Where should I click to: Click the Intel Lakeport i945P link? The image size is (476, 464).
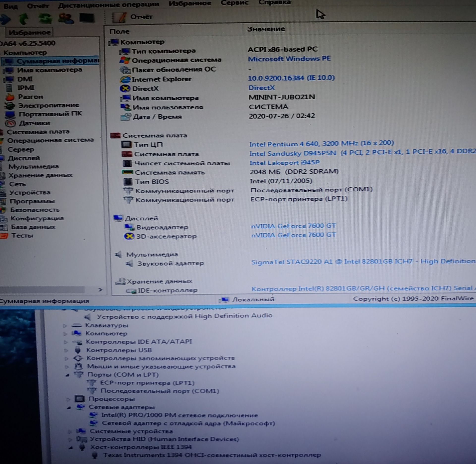tap(285, 163)
